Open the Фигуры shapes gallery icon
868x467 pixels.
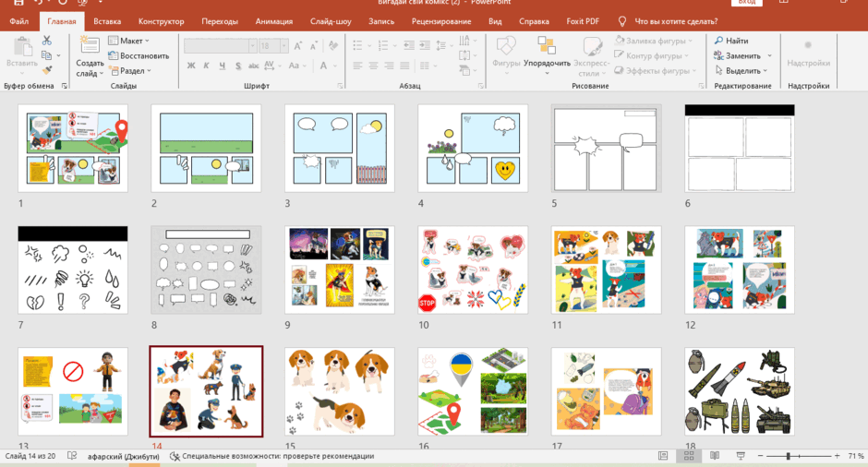coord(506,46)
